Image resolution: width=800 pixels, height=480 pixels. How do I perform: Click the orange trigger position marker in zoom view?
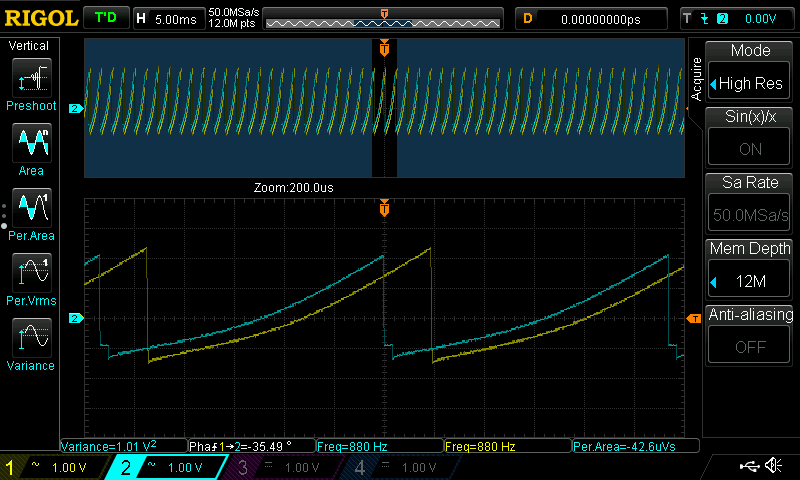(x=384, y=208)
